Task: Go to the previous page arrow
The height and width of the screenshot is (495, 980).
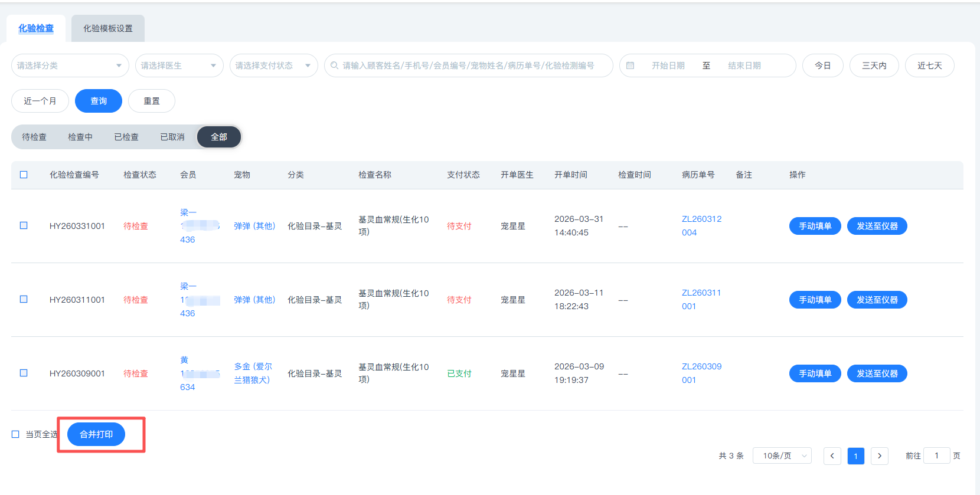Action: (x=832, y=456)
